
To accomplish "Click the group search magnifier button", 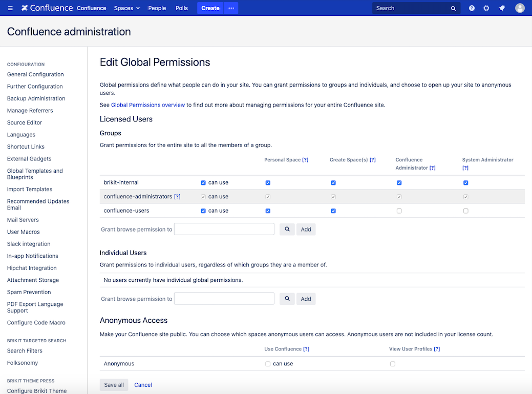I will coord(287,230).
